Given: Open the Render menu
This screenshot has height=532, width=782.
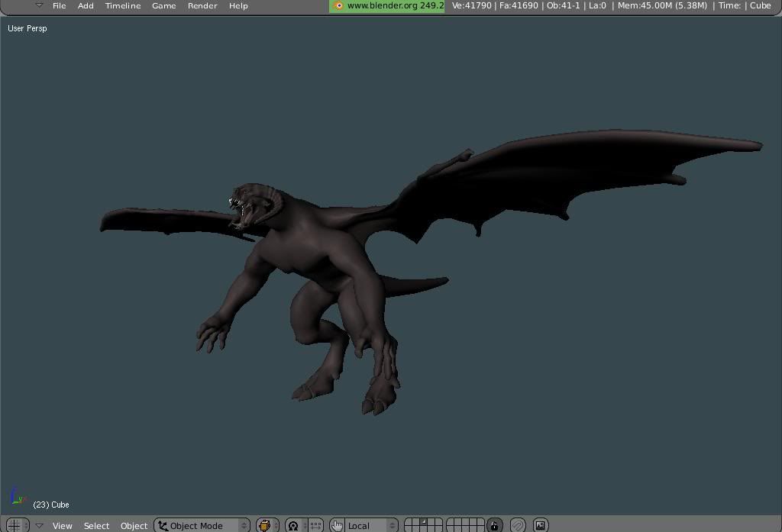Looking at the screenshot, I should (x=202, y=5).
